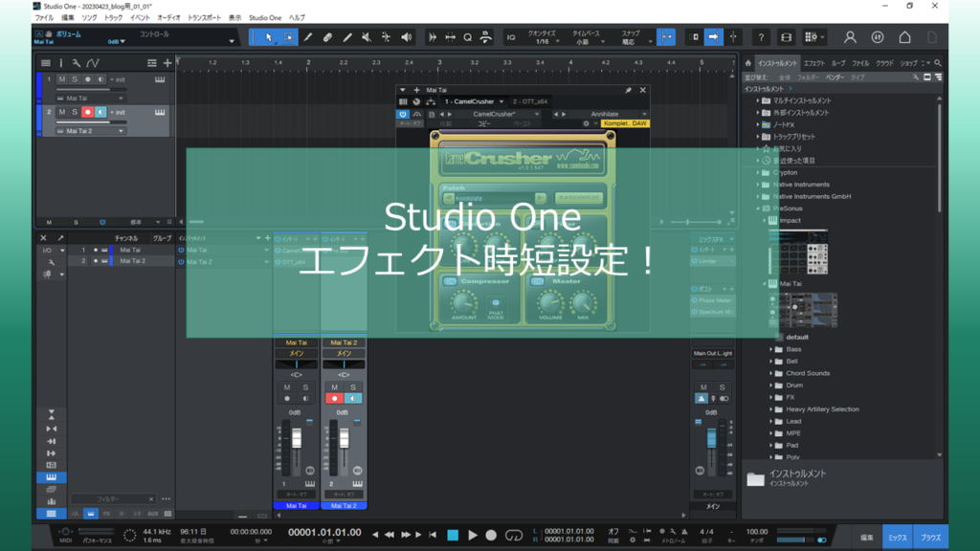
Task: Select the Paint tool
Action: 347,36
